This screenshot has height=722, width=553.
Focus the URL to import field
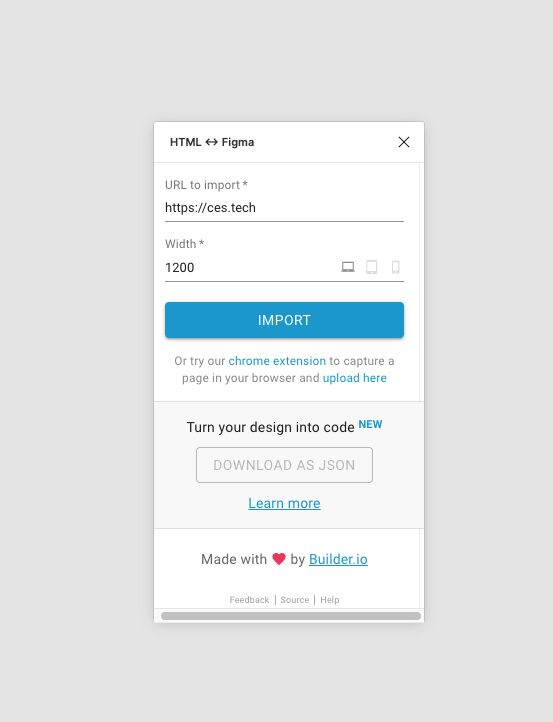[284, 208]
